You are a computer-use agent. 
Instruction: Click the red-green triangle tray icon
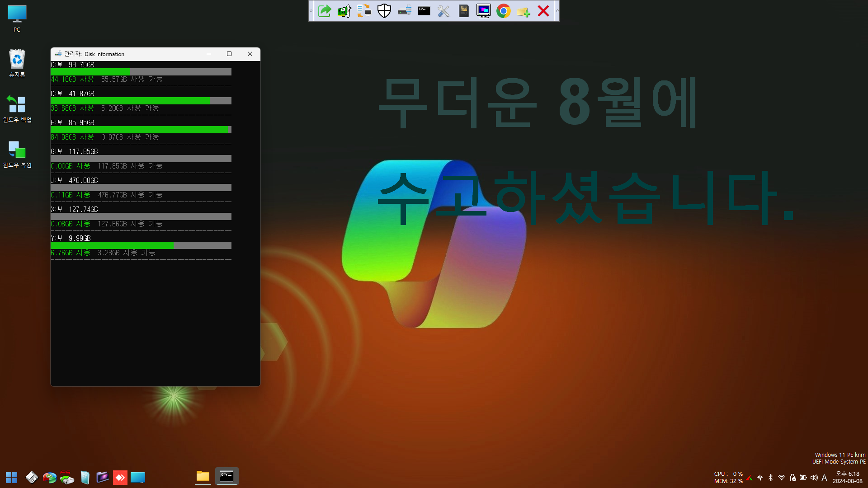tap(750, 478)
